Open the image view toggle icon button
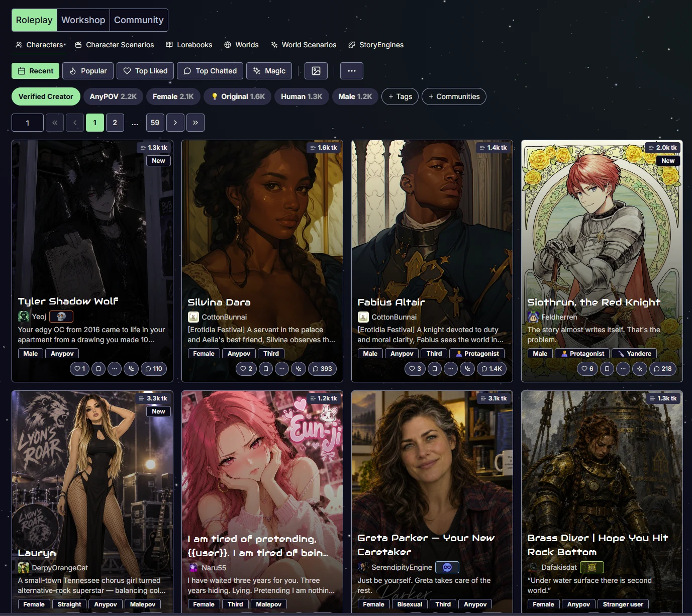The height and width of the screenshot is (616, 692). point(316,71)
